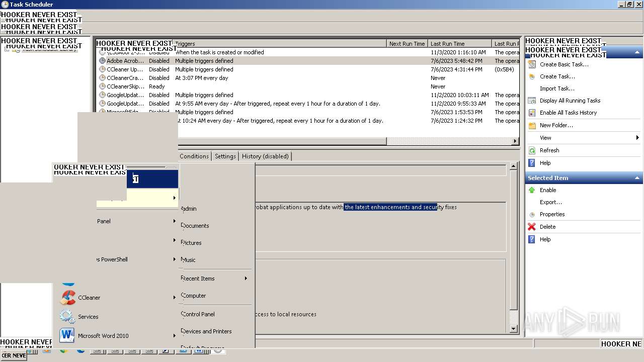Open Computer from the Start menu

pyautogui.click(x=194, y=296)
